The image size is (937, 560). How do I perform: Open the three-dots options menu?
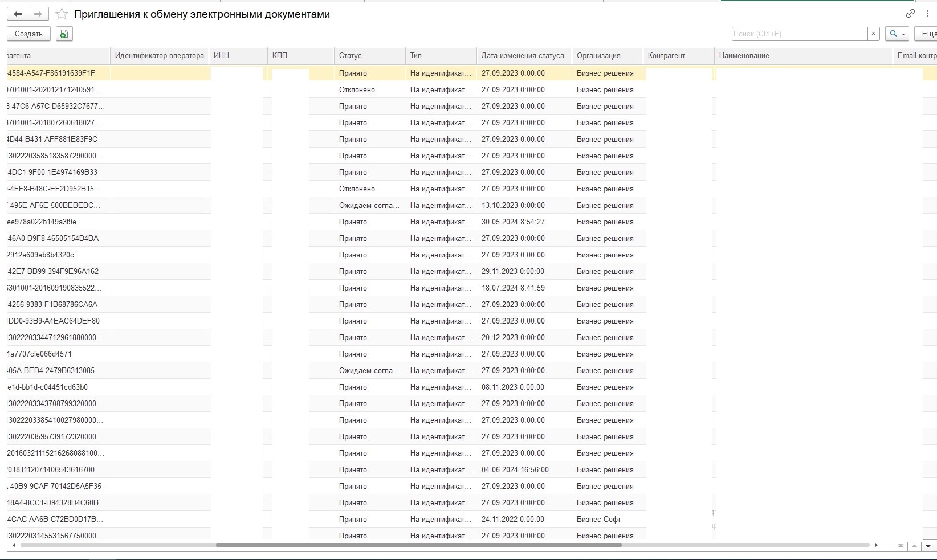[x=927, y=14]
